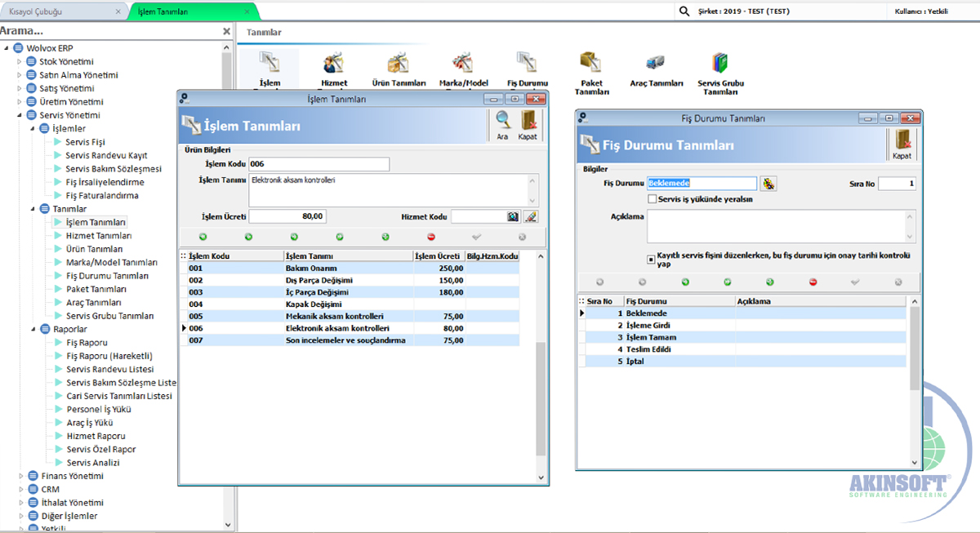Expand the Stok Yönetimi tree node
This screenshot has height=533, width=980.
tap(20, 62)
